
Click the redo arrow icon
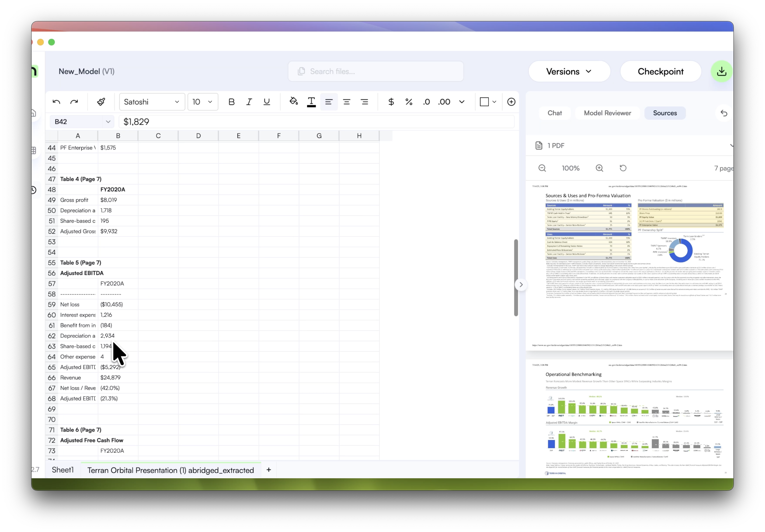click(x=74, y=102)
